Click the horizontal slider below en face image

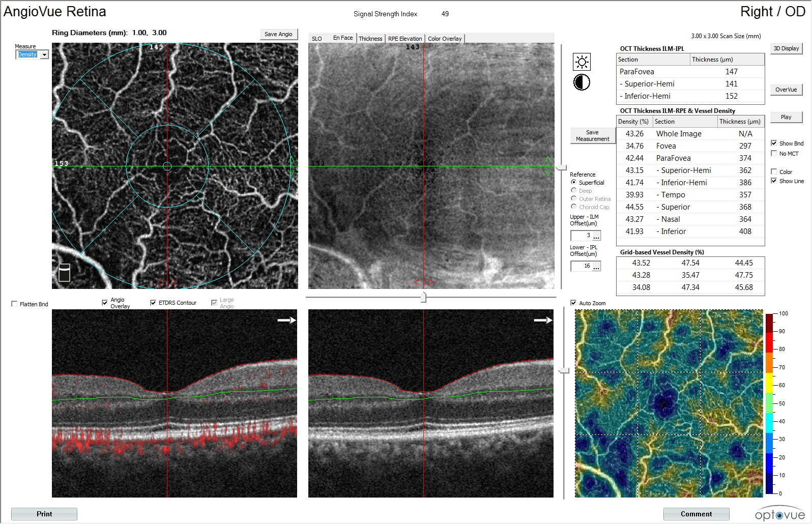click(x=423, y=297)
